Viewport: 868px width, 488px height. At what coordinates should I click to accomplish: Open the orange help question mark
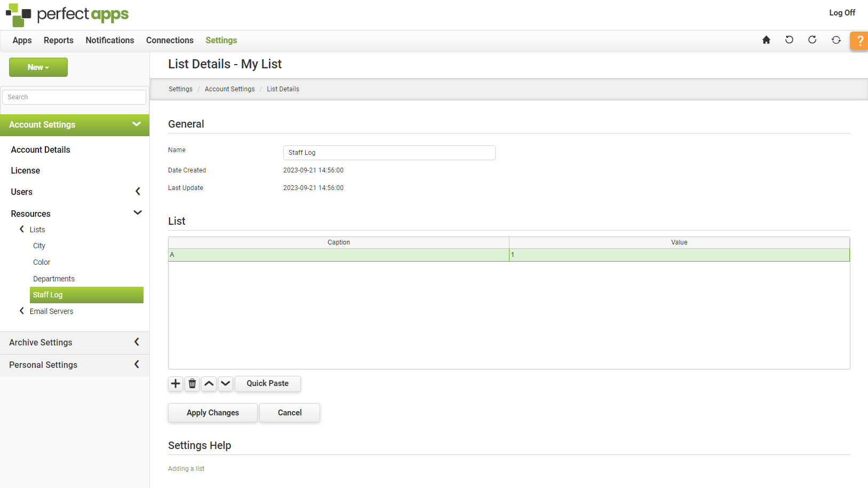pos(859,41)
